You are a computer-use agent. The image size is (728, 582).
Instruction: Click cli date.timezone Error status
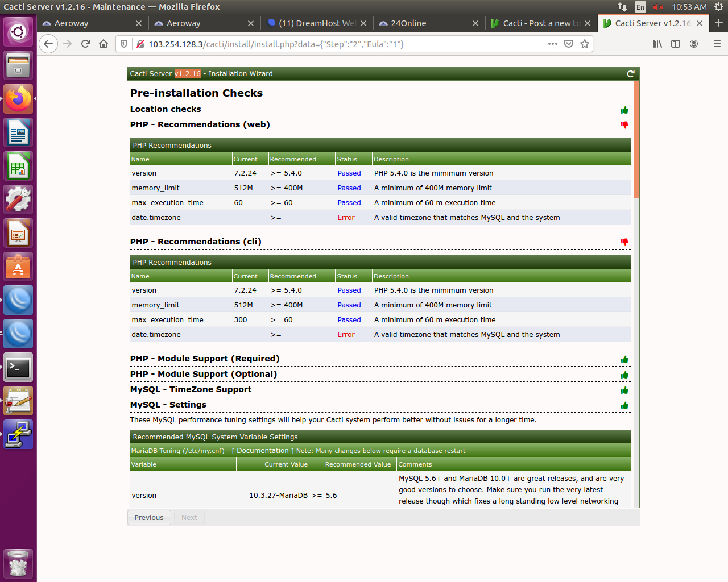[x=346, y=335]
